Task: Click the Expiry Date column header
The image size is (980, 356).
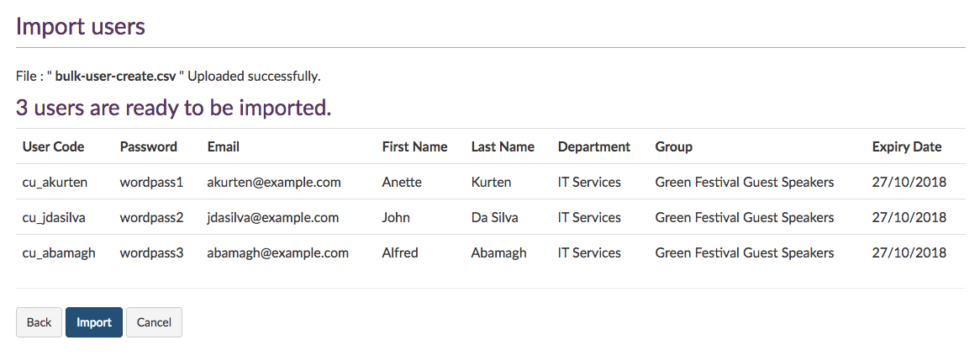Action: [907, 146]
